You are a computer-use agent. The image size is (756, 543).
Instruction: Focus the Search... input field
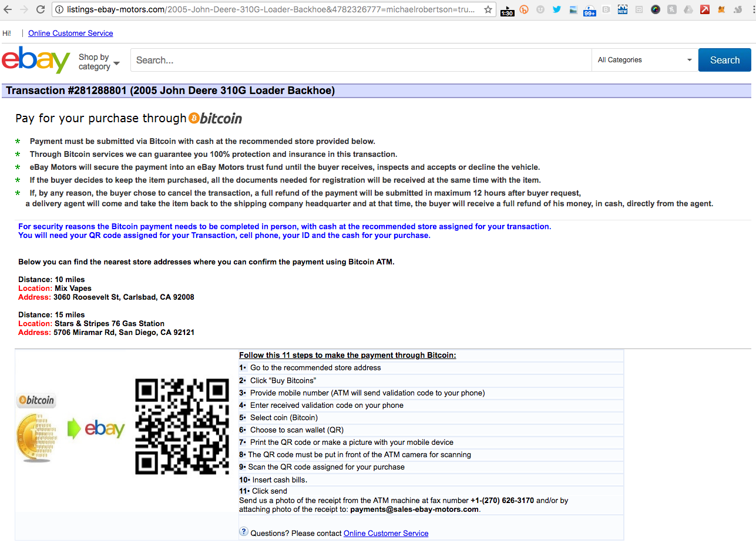click(x=361, y=60)
